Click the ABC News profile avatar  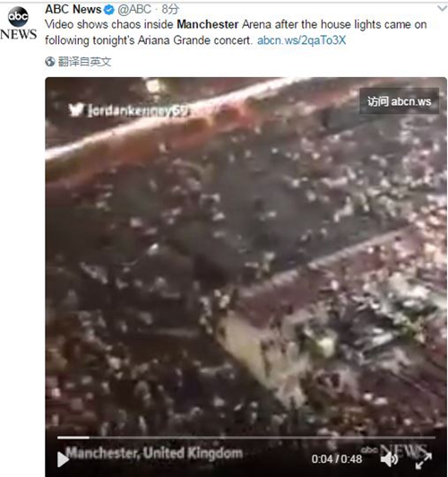coord(18,23)
